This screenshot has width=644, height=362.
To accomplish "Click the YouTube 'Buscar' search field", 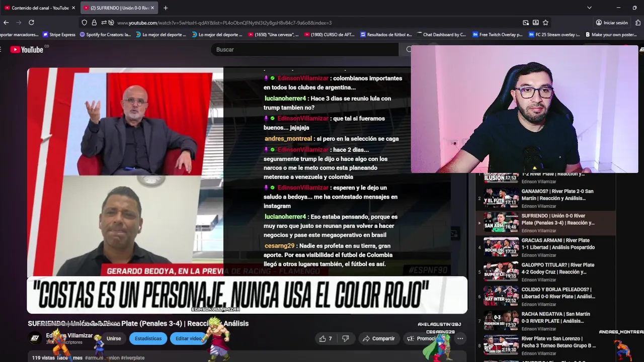I will (x=304, y=49).
